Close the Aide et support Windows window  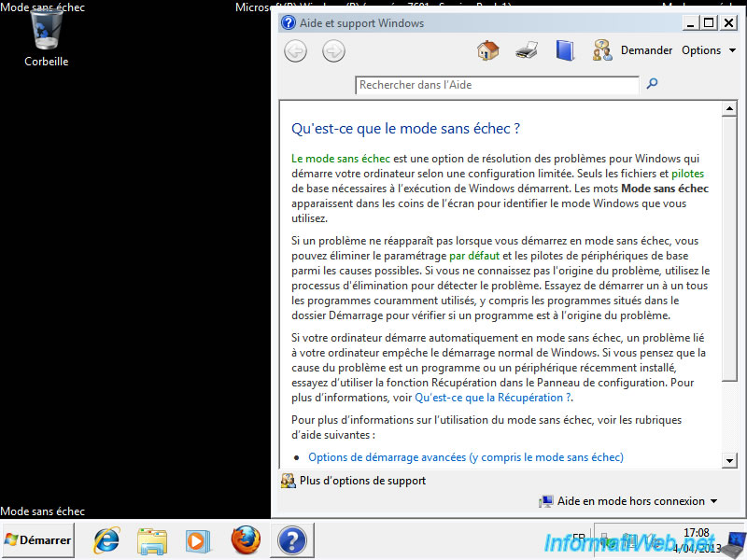(728, 22)
